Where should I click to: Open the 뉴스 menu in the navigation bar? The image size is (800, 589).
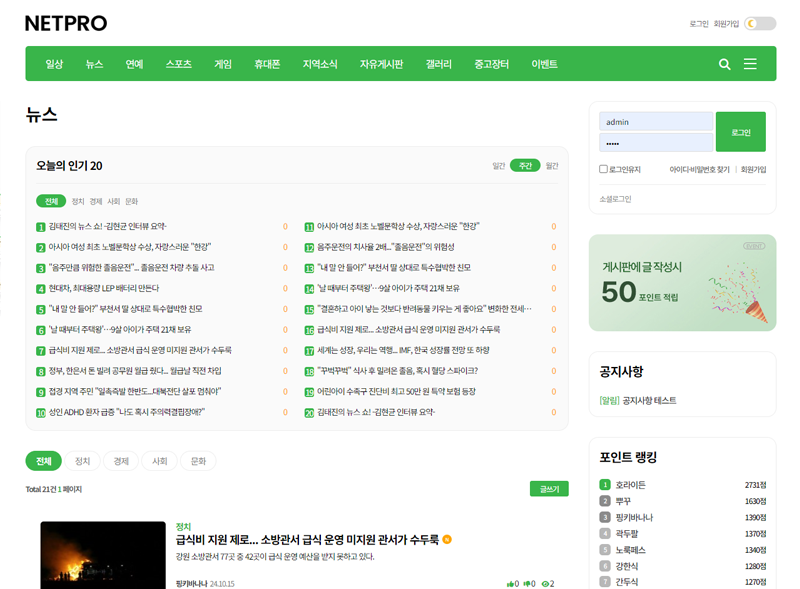pyautogui.click(x=95, y=63)
